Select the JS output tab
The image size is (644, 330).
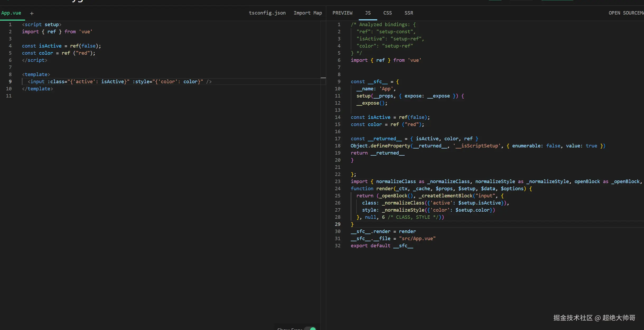pyautogui.click(x=368, y=13)
